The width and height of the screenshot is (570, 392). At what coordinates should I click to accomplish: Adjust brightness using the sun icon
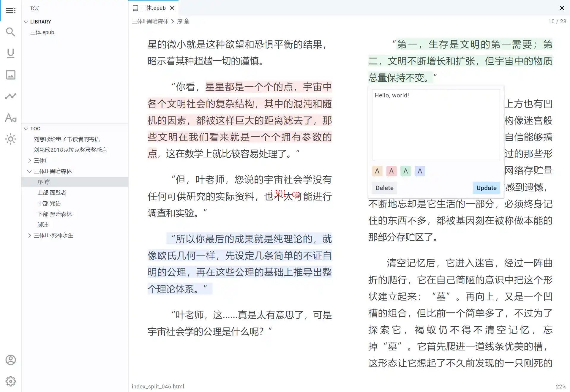coord(11,139)
